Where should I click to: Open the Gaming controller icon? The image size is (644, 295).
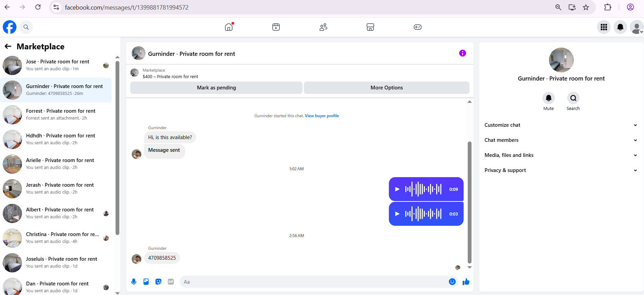point(418,27)
